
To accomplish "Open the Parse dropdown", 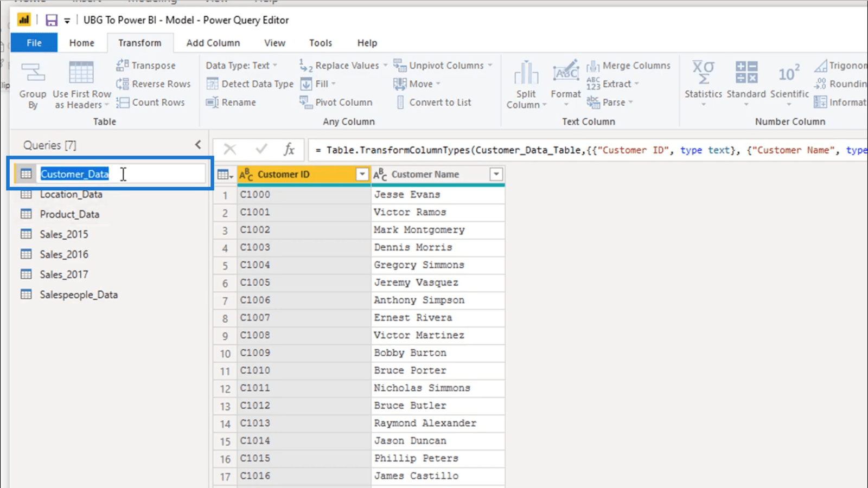I will pos(610,102).
